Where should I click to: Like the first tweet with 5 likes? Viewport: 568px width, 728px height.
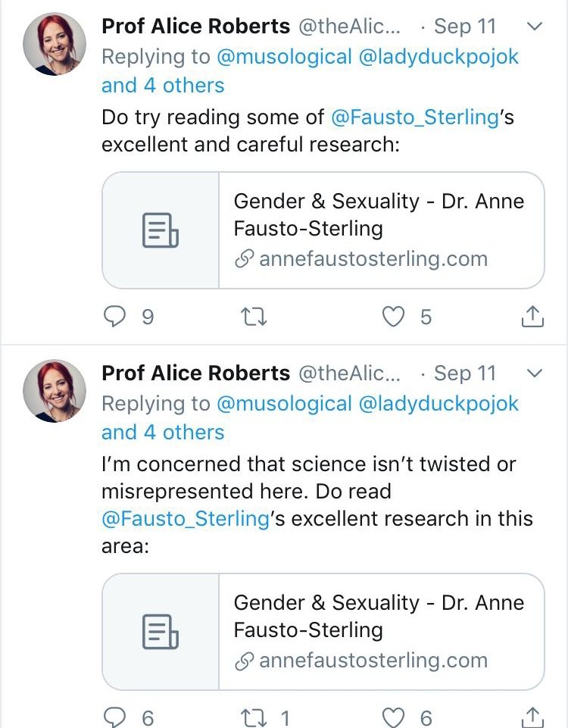tap(393, 317)
